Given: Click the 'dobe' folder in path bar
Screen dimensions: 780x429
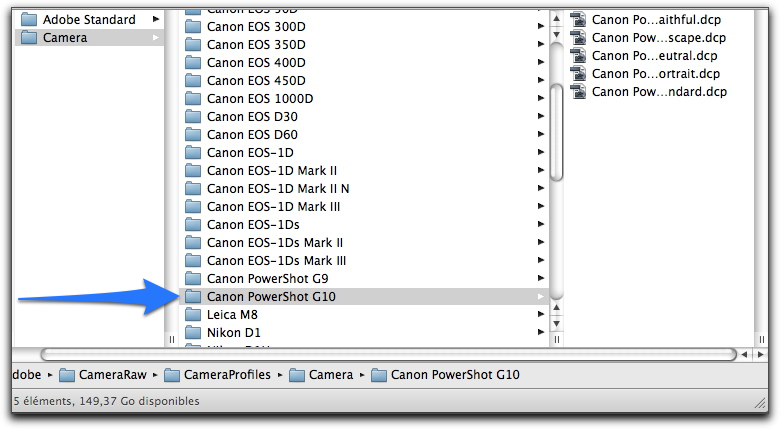Looking at the screenshot, I should [27, 375].
